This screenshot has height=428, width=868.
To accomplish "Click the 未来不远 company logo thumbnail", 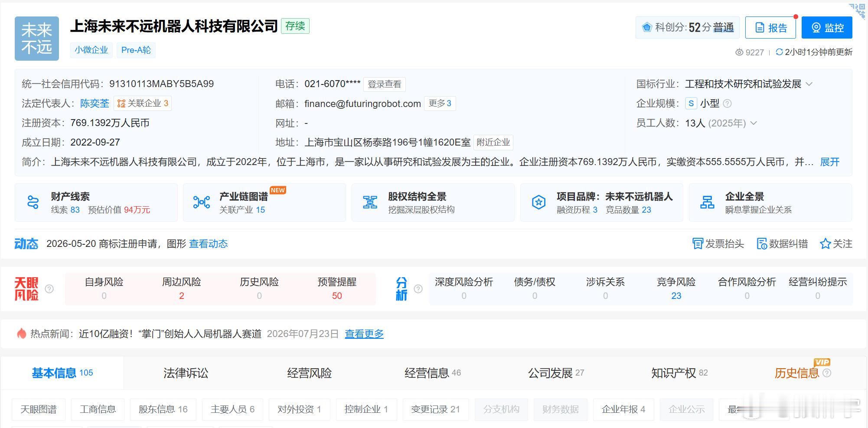I will [x=37, y=39].
